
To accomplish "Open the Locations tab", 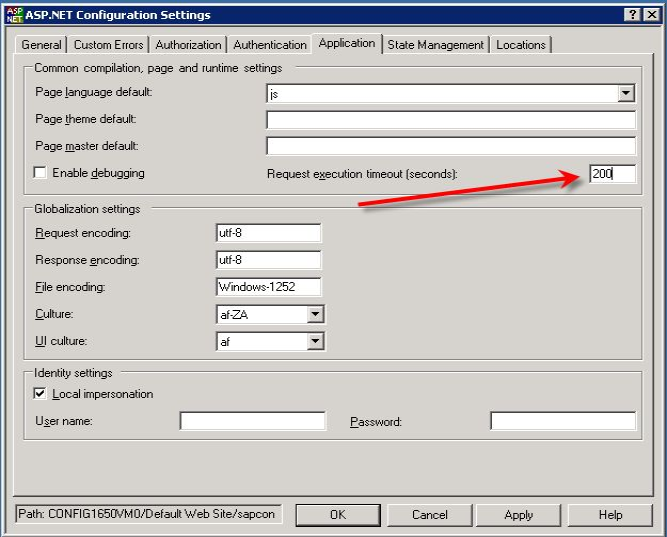I will click(x=521, y=45).
